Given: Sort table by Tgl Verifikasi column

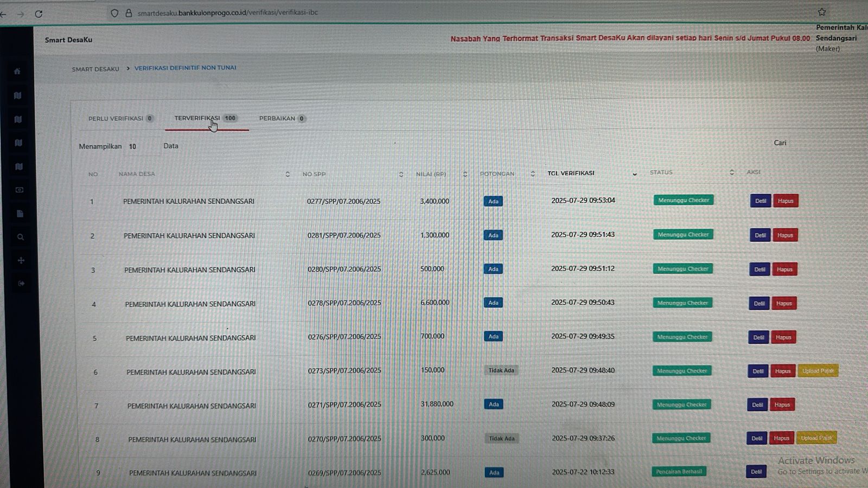Looking at the screenshot, I should click(592, 173).
